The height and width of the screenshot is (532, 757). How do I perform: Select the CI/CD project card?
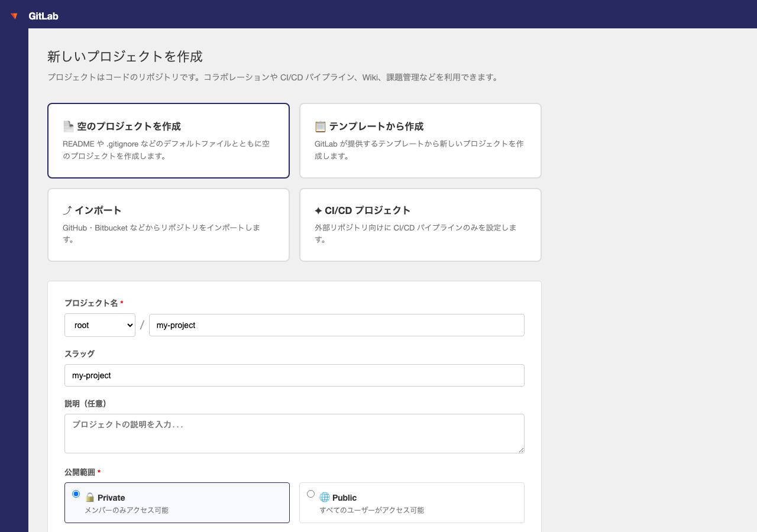point(420,225)
